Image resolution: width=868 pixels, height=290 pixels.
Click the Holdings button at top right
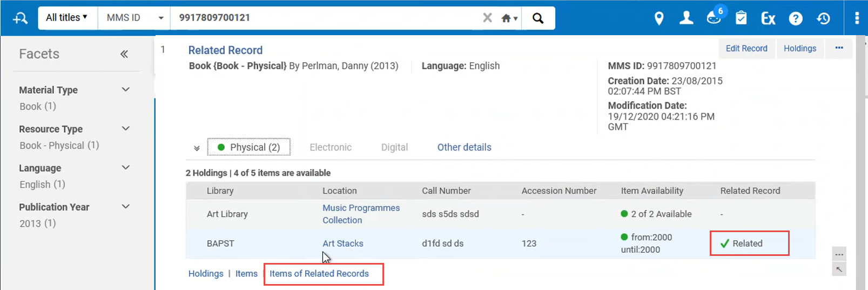800,49
